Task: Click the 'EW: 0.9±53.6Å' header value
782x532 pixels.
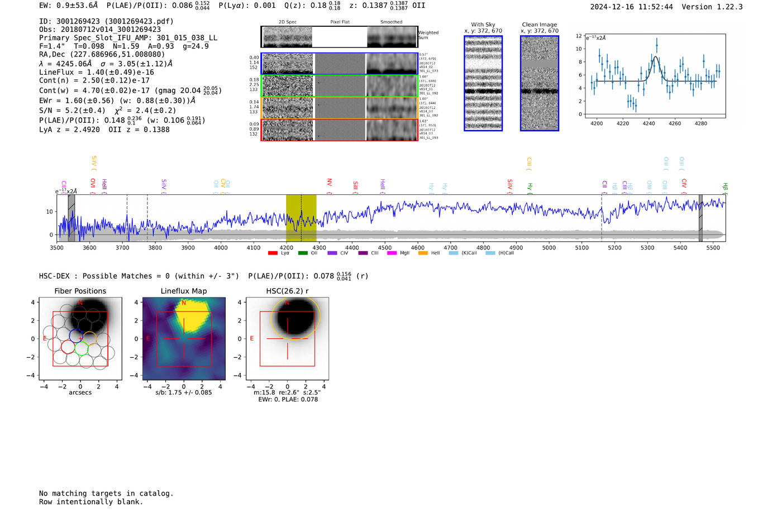Action: pyautogui.click(x=69, y=6)
